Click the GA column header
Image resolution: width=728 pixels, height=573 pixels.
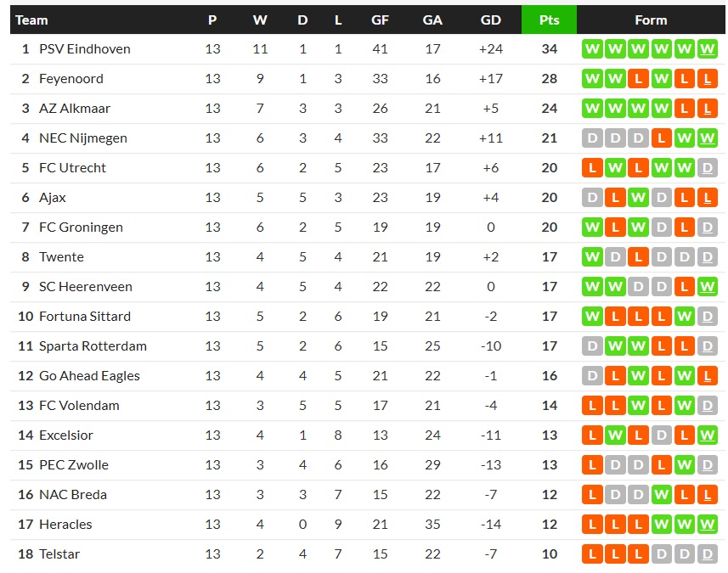(432, 20)
